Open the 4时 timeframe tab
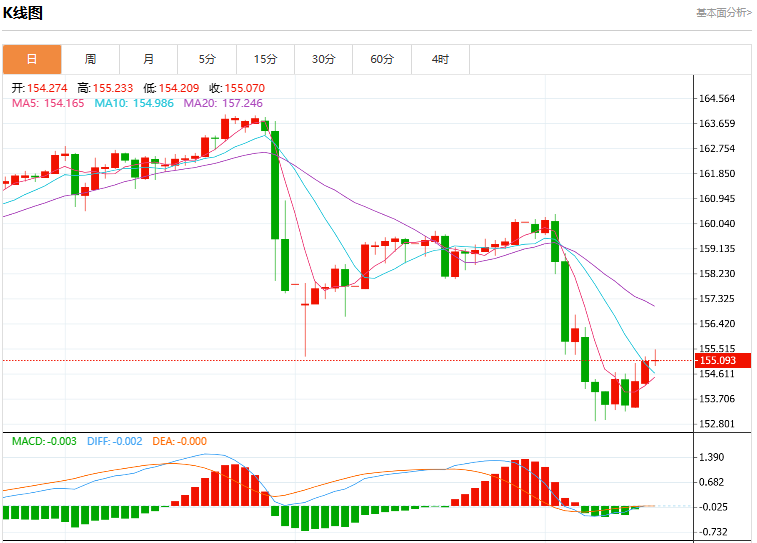The image size is (757, 543). (440, 59)
